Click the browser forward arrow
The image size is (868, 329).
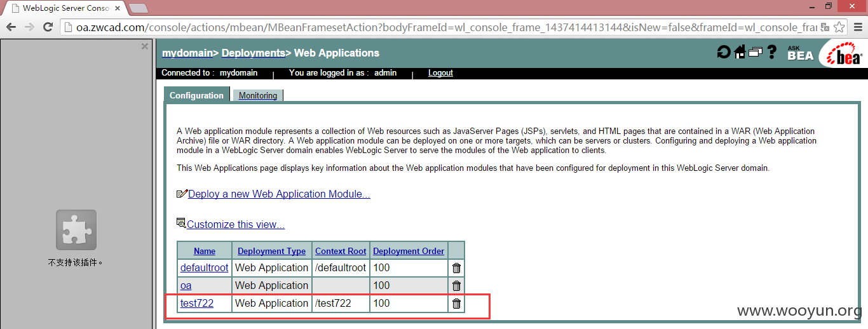click(x=29, y=27)
